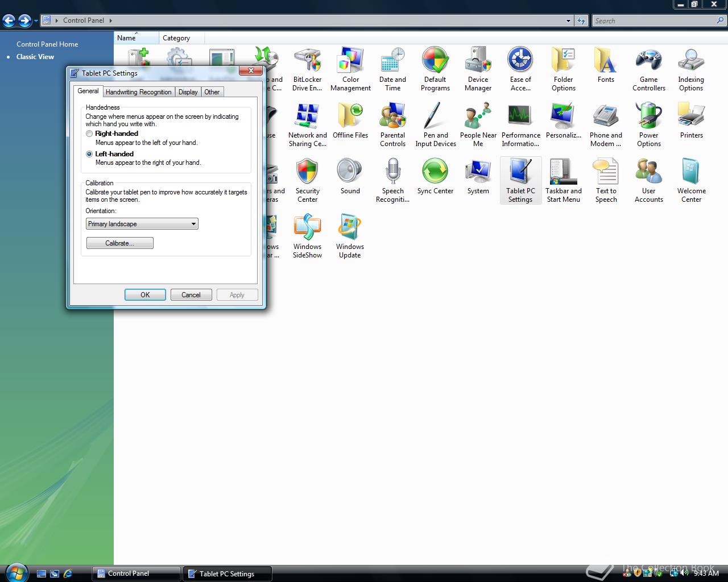Open Folder Options icon

click(563, 69)
